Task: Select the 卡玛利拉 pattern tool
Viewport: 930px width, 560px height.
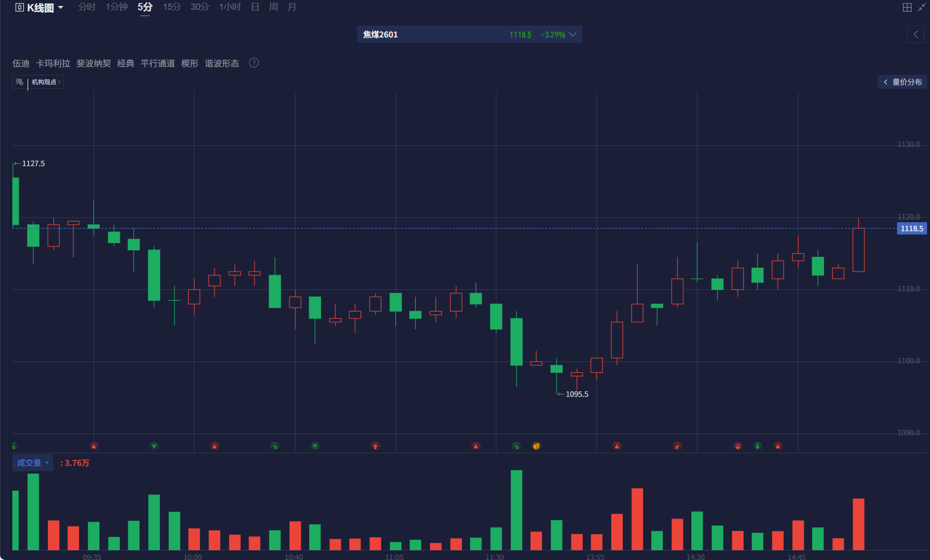Action: tap(53, 63)
